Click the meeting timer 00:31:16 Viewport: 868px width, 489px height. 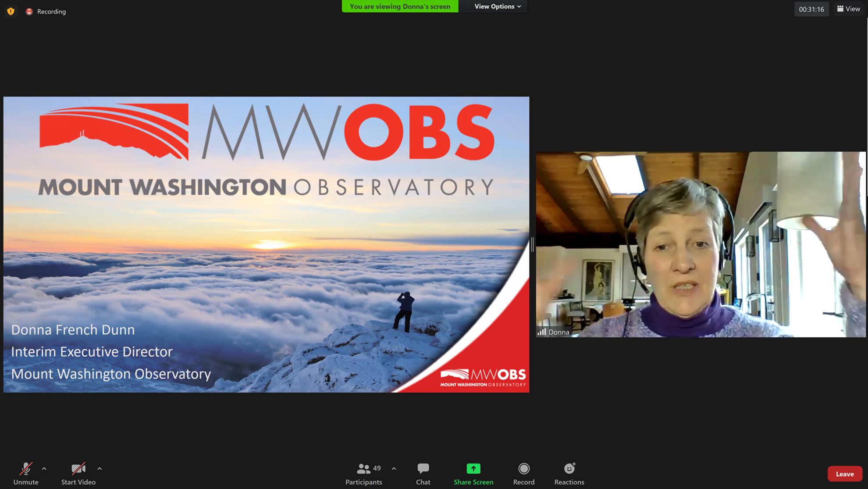point(811,9)
